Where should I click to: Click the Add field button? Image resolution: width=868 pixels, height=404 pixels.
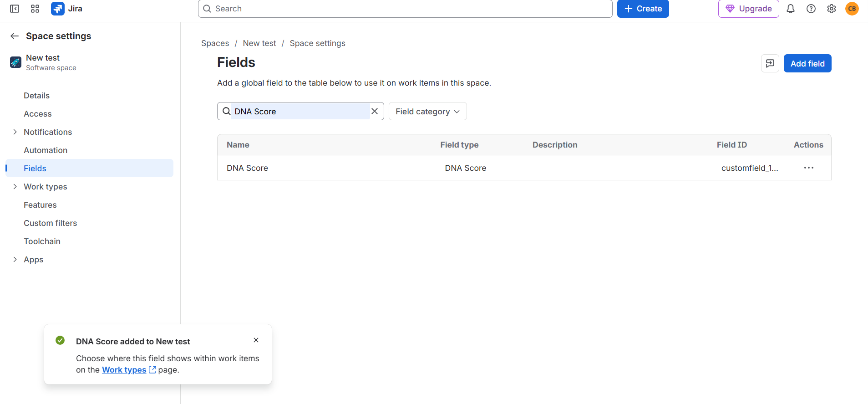(x=807, y=63)
